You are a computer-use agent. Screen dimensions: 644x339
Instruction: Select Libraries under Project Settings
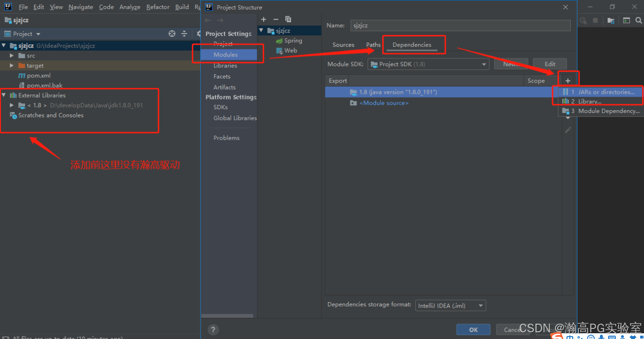click(x=225, y=66)
